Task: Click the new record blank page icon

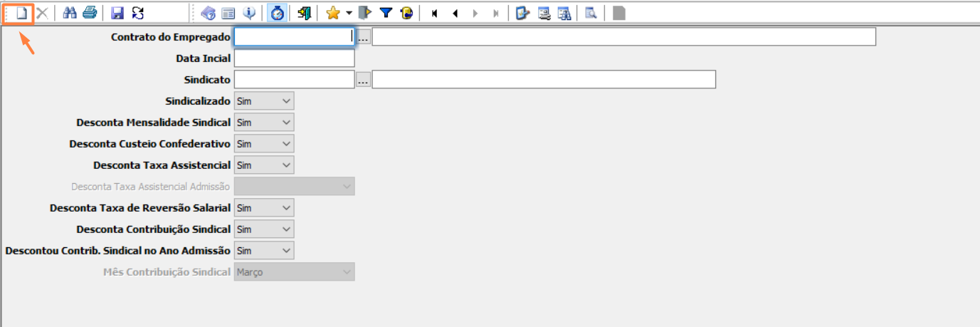Action: [x=22, y=13]
